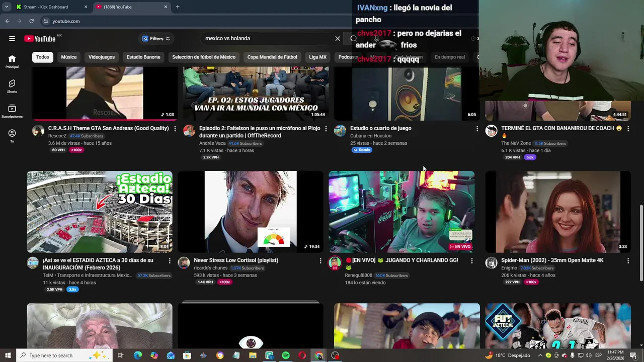This screenshot has height=362, width=644.
Task: Go back in browser history
Action: point(7,21)
